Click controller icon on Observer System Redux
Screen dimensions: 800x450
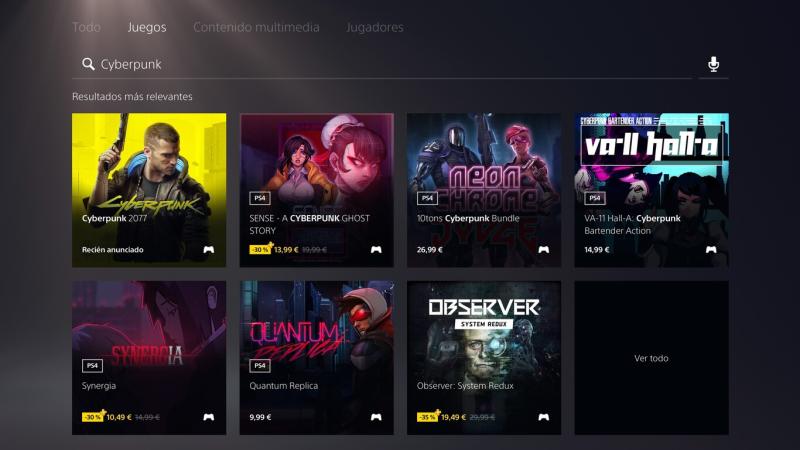click(x=543, y=417)
